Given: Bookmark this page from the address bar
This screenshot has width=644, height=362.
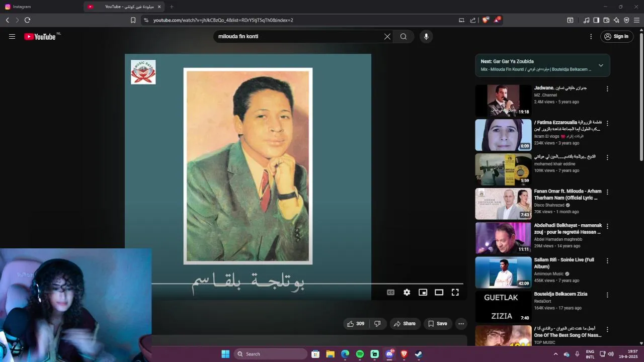Looking at the screenshot, I should (133, 20).
